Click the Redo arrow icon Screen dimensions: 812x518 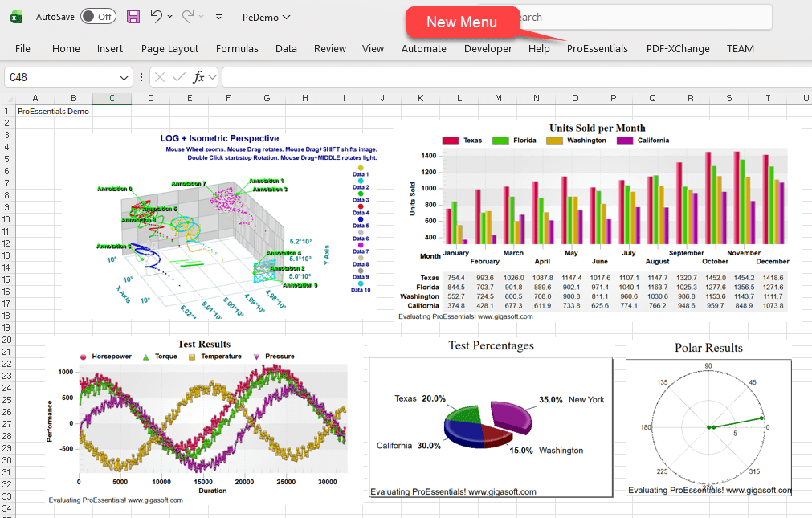click(187, 17)
